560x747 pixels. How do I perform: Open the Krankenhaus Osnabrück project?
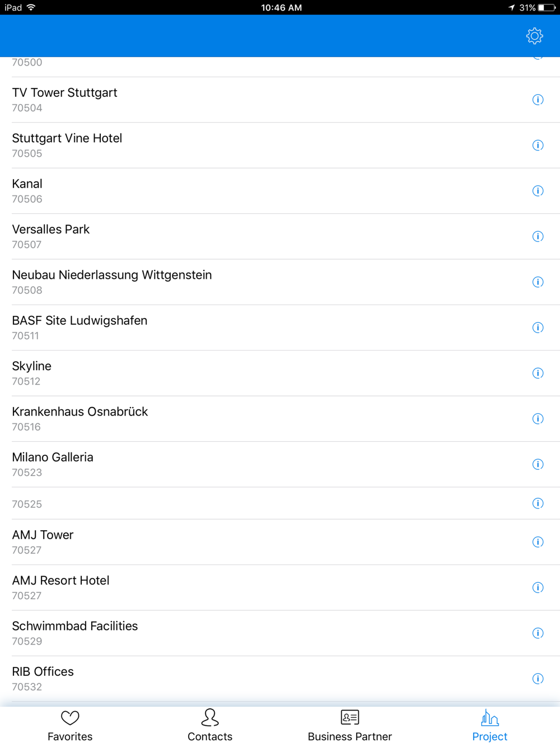tap(224, 418)
